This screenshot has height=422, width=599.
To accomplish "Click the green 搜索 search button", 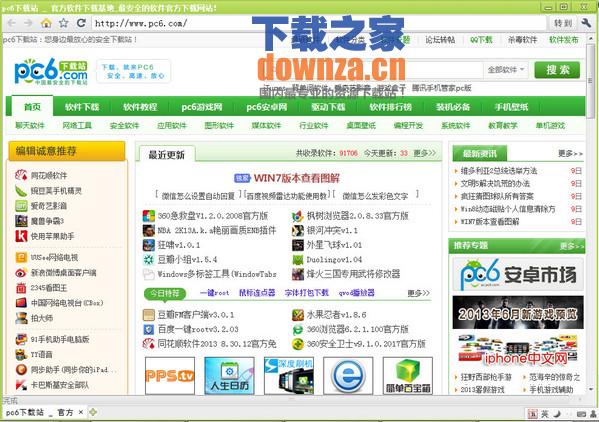I will [x=557, y=70].
